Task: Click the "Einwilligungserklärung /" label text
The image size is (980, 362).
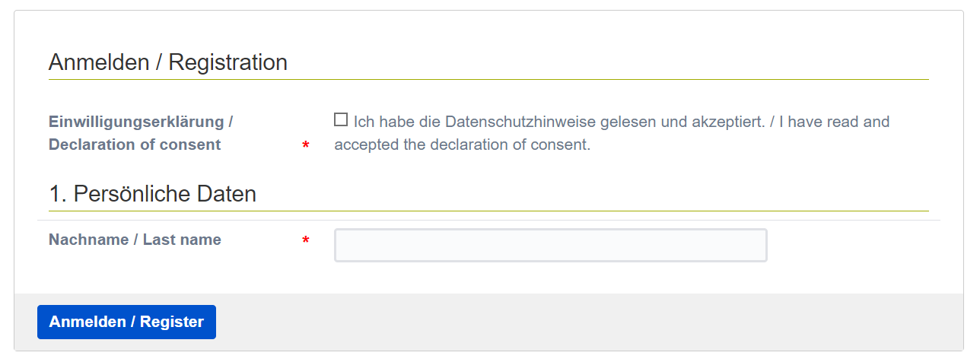Action: tap(141, 122)
